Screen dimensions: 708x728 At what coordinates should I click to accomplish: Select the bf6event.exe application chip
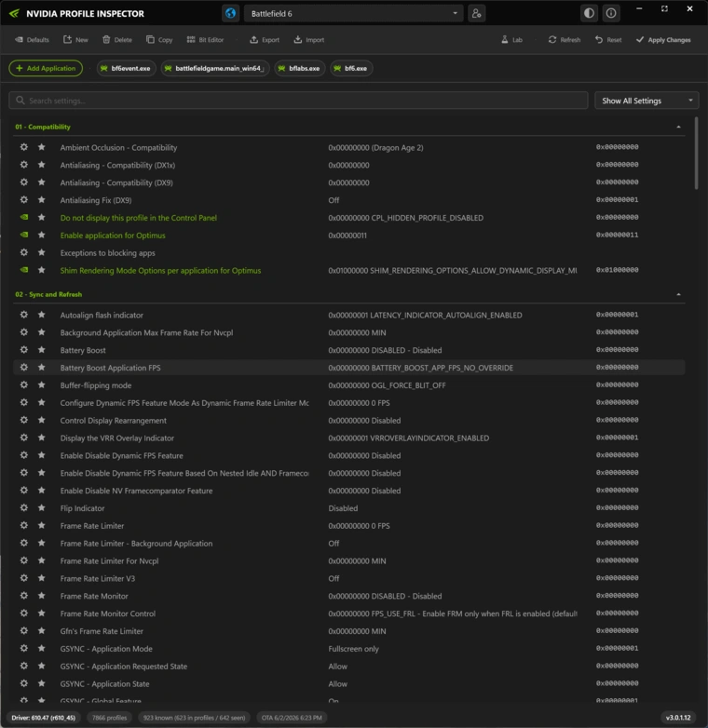tap(127, 68)
